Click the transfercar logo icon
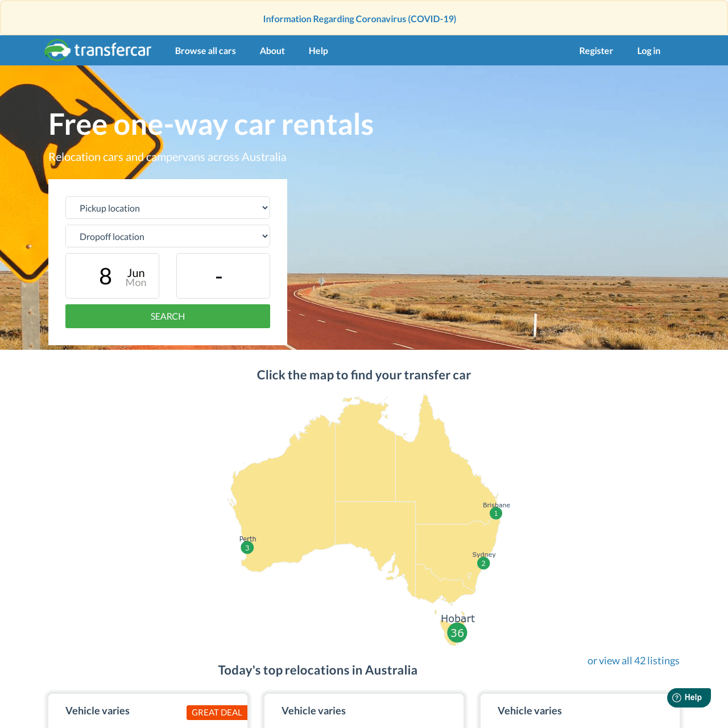 [57, 50]
